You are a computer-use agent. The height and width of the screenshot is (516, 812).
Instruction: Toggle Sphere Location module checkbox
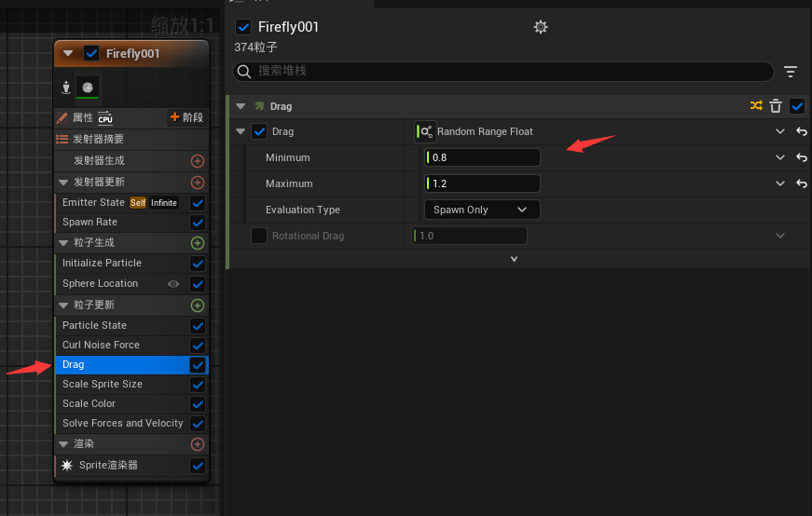[198, 284]
